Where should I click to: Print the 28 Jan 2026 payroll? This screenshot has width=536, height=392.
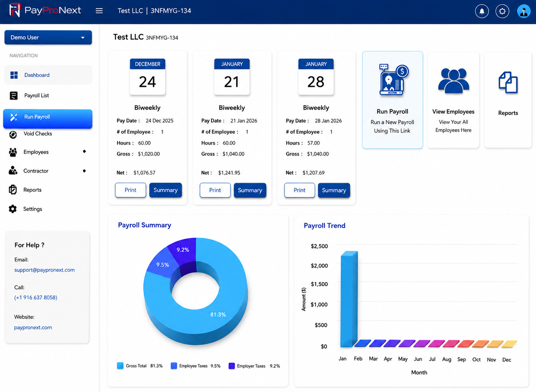click(300, 190)
